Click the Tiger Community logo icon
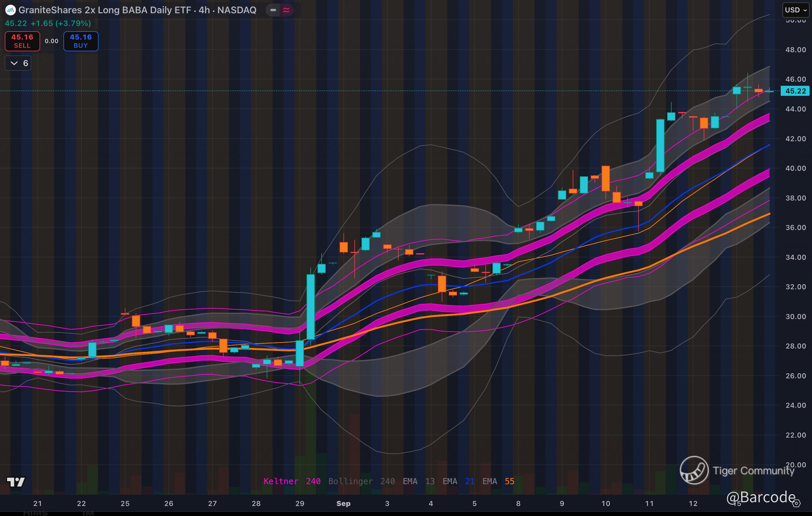This screenshot has height=516, width=812. point(694,470)
